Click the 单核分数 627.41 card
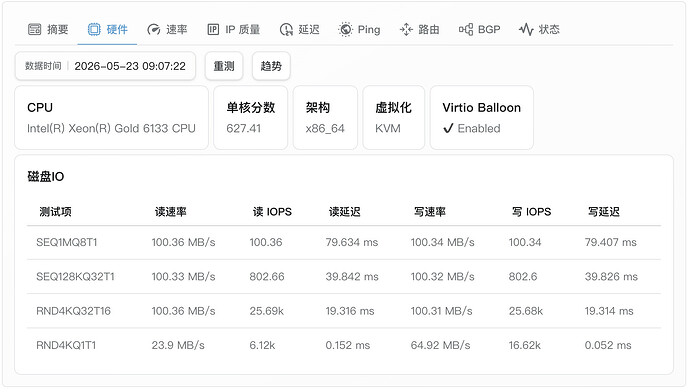Screen dimensions: 690x392 250,117
